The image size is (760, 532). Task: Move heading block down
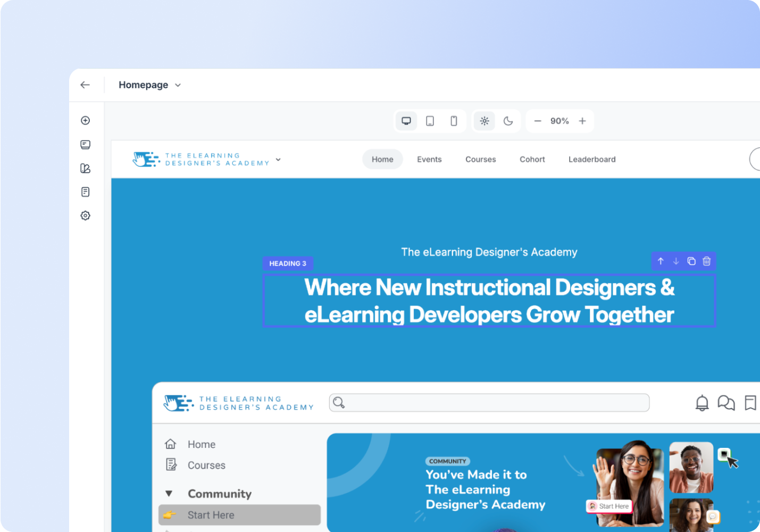(676, 261)
